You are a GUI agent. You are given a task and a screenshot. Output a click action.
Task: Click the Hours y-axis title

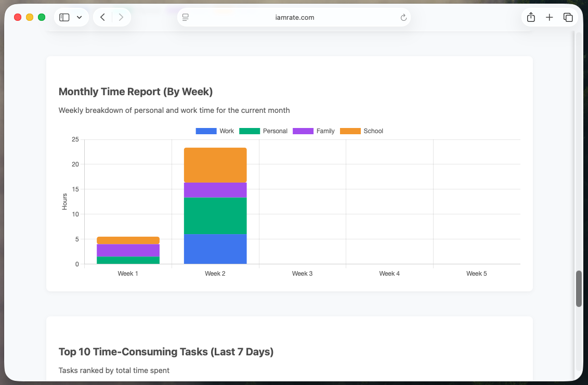click(x=64, y=201)
